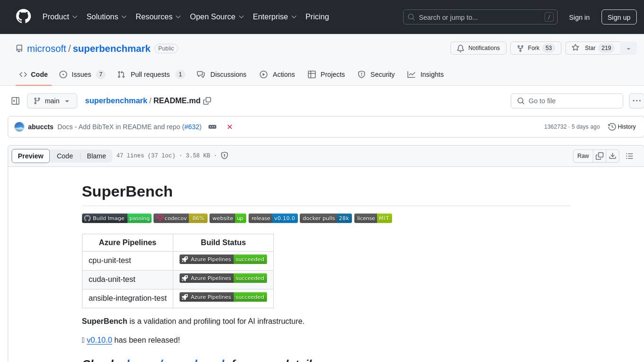The width and height of the screenshot is (644, 362).
Task: Copy the raw file contents
Action: point(600,156)
